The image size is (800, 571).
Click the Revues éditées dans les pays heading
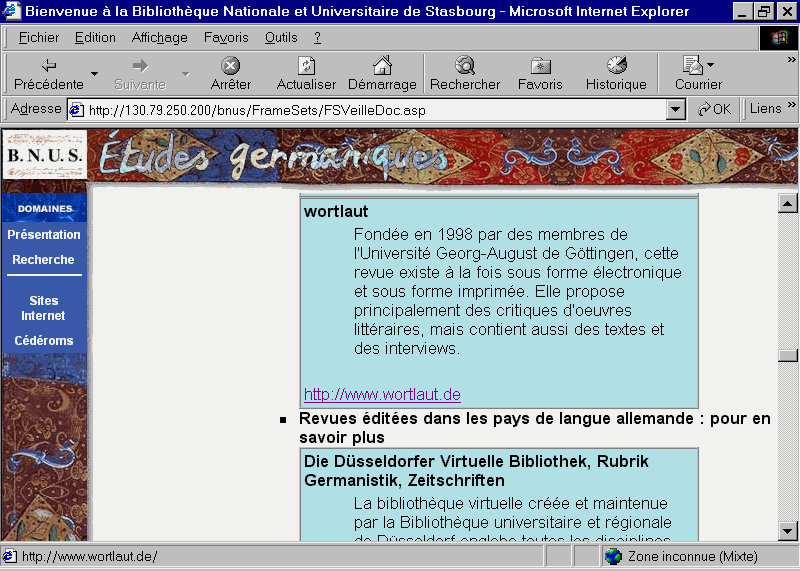click(x=535, y=428)
